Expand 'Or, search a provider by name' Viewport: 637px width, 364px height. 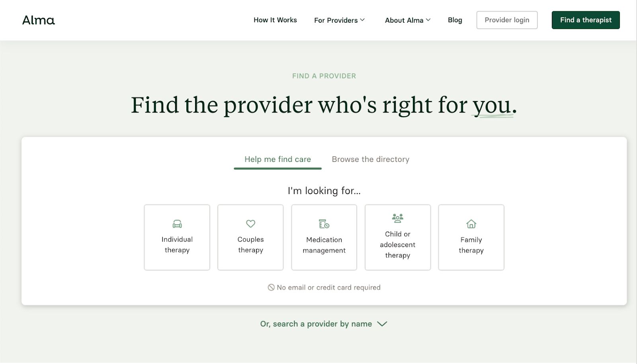click(x=323, y=324)
